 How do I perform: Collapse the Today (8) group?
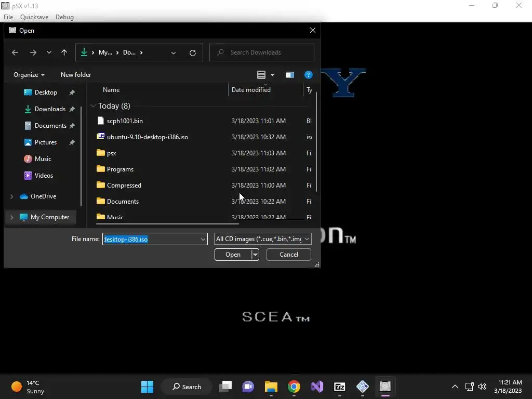[93, 106]
